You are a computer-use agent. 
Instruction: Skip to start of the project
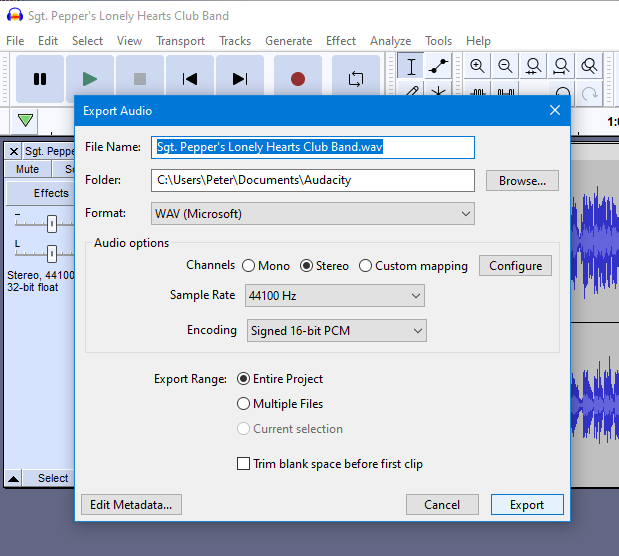tap(190, 79)
